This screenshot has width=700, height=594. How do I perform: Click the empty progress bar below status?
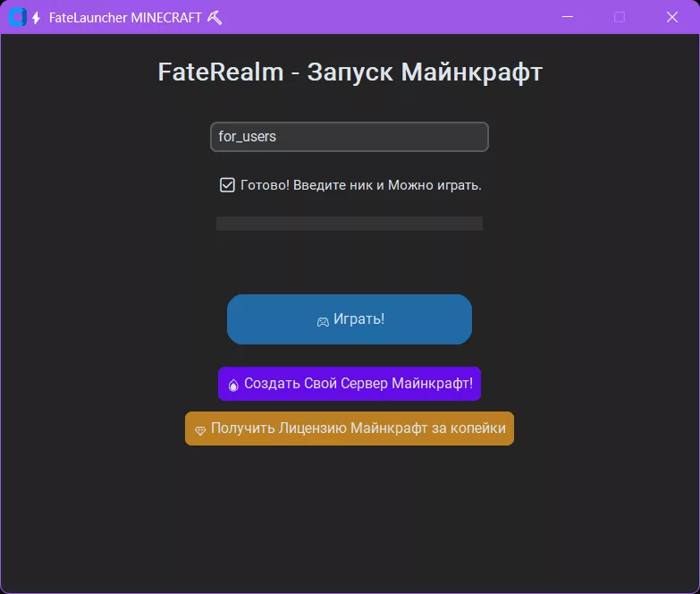coord(350,224)
